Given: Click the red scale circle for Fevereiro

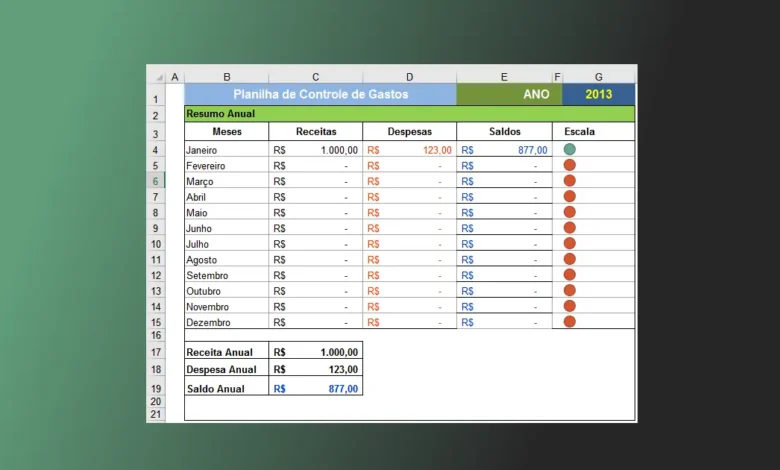Looking at the screenshot, I should pos(570,165).
